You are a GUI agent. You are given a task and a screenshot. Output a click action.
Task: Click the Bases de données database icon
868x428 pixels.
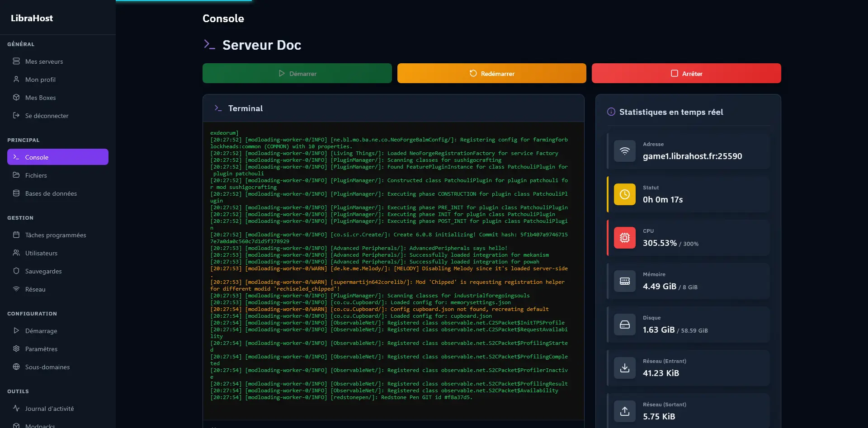pyautogui.click(x=16, y=193)
